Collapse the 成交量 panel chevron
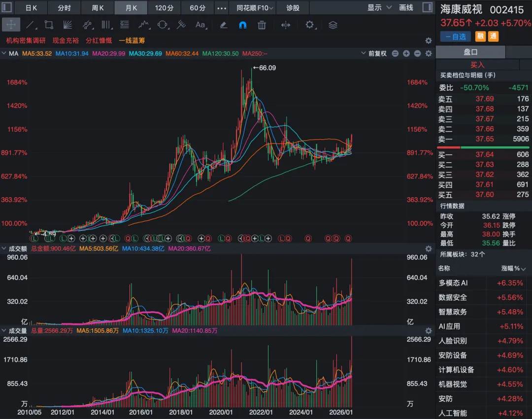 [x=4, y=330]
